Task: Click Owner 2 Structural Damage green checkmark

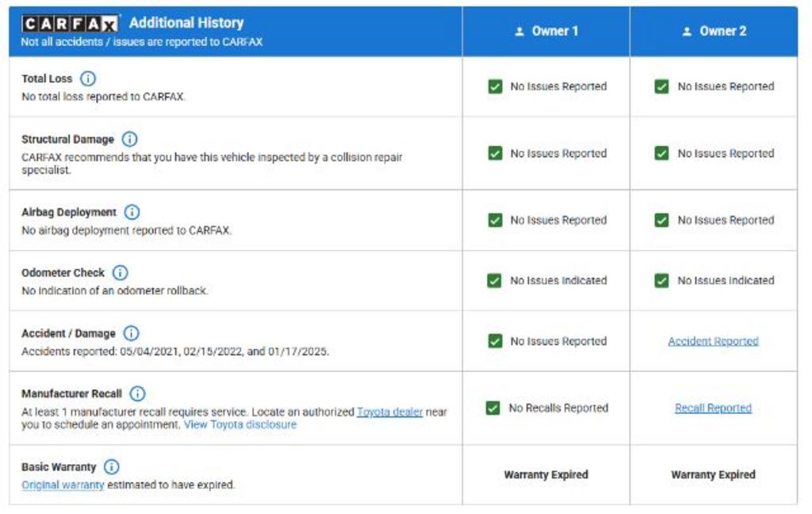Action: [x=661, y=153]
